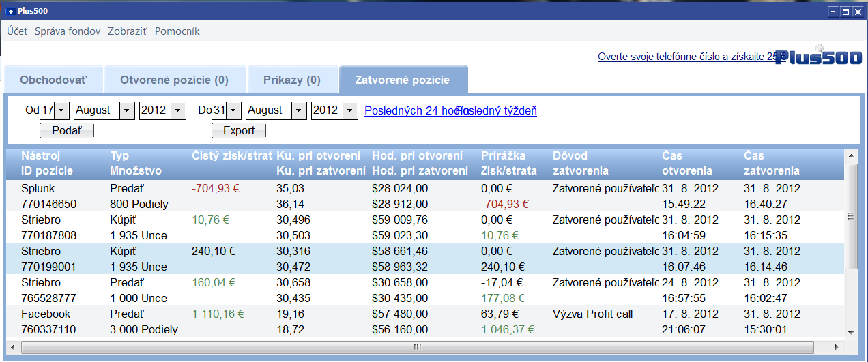The height and width of the screenshot is (362, 868).
Task: Click the Prirážka column header
Action: (503, 156)
